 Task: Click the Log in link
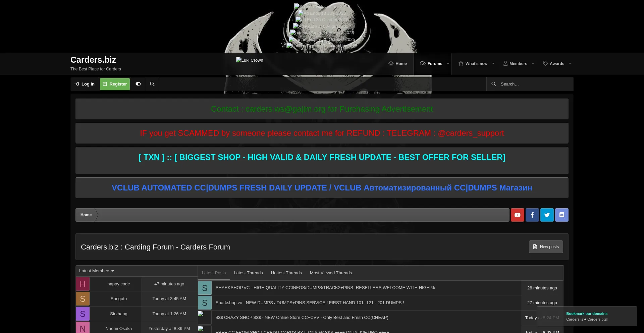[85, 84]
